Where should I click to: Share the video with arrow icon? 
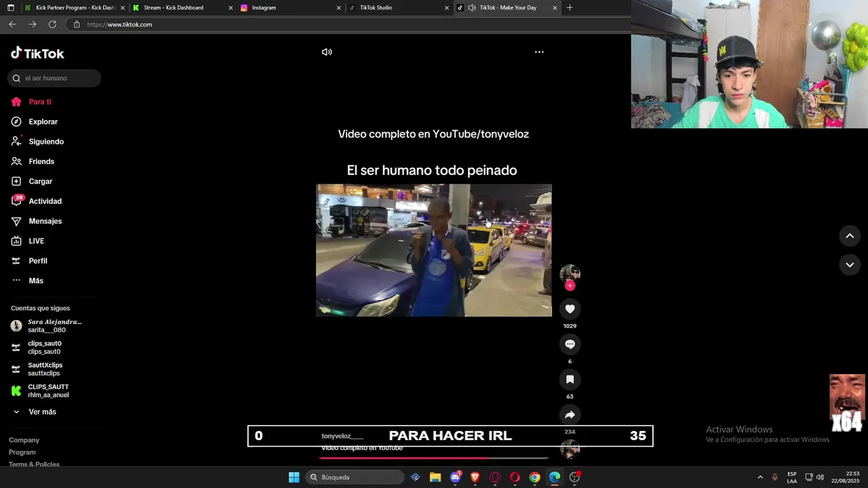pos(570,415)
